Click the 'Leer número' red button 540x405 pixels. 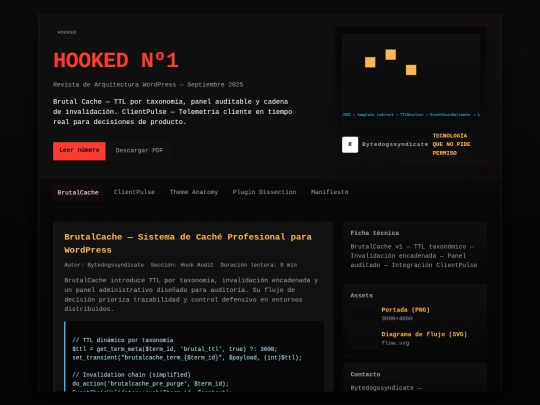click(79, 151)
